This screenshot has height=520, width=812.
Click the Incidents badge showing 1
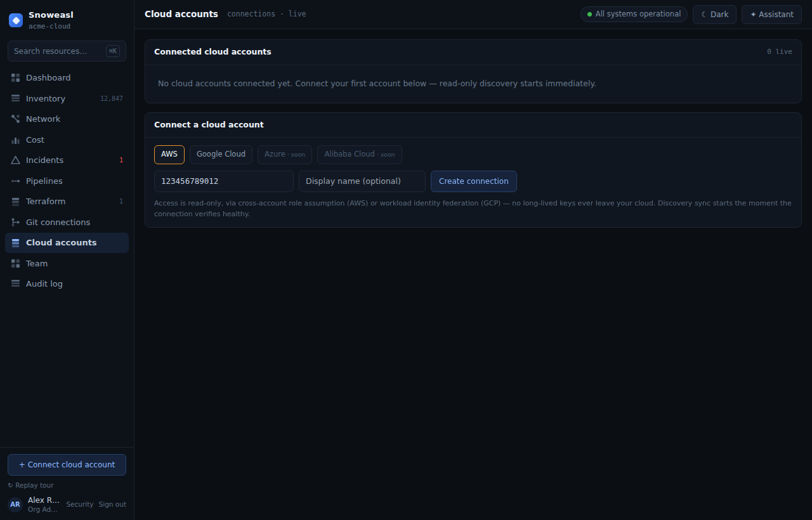pyautogui.click(x=121, y=160)
